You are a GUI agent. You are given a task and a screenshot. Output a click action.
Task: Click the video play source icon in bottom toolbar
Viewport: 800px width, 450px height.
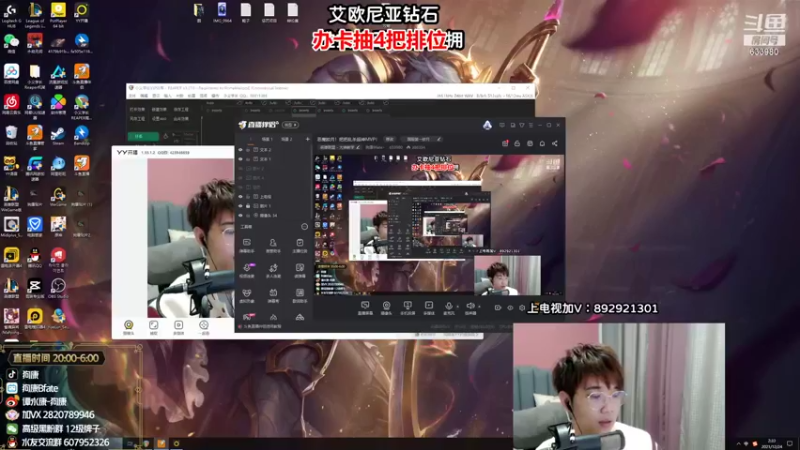pos(429,306)
